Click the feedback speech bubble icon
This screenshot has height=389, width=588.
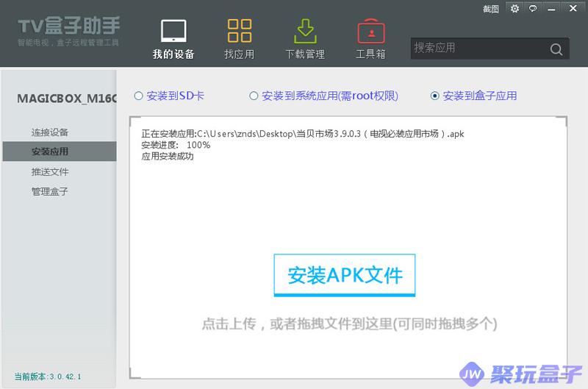coord(532,8)
